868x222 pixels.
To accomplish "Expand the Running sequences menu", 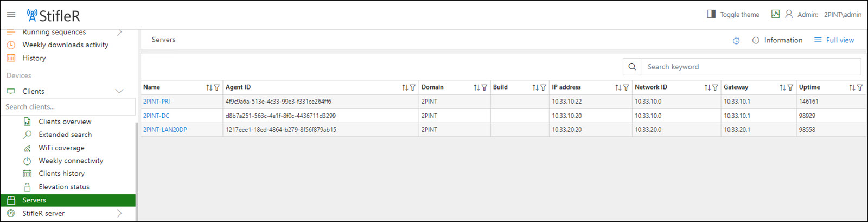I will pos(119,33).
